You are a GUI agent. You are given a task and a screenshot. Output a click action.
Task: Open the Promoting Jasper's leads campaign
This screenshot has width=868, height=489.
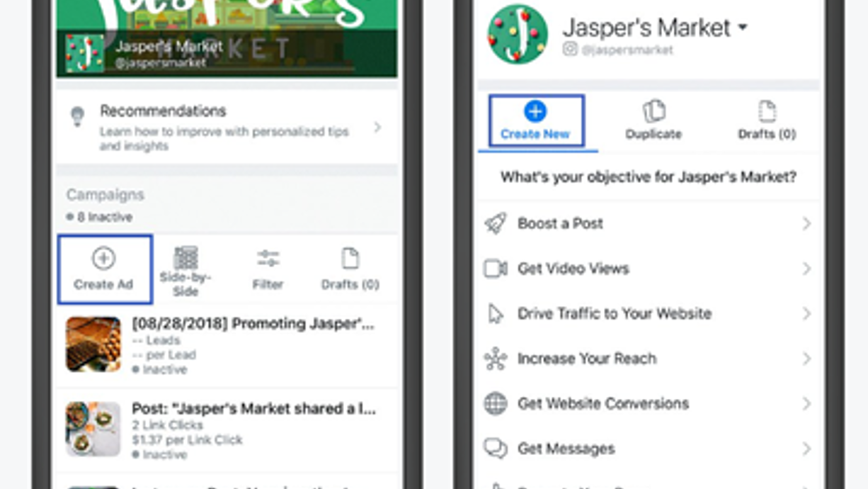pyautogui.click(x=227, y=345)
